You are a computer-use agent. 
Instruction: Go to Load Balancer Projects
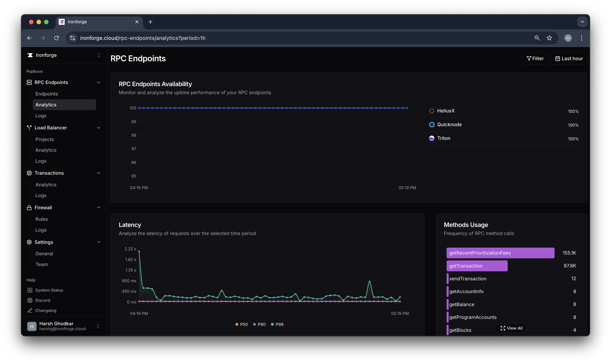[x=45, y=139]
